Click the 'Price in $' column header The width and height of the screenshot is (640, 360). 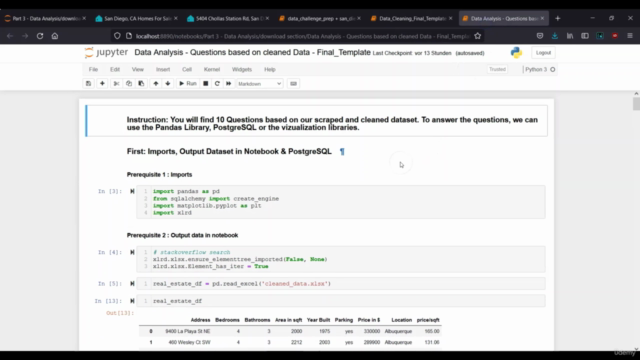point(369,320)
